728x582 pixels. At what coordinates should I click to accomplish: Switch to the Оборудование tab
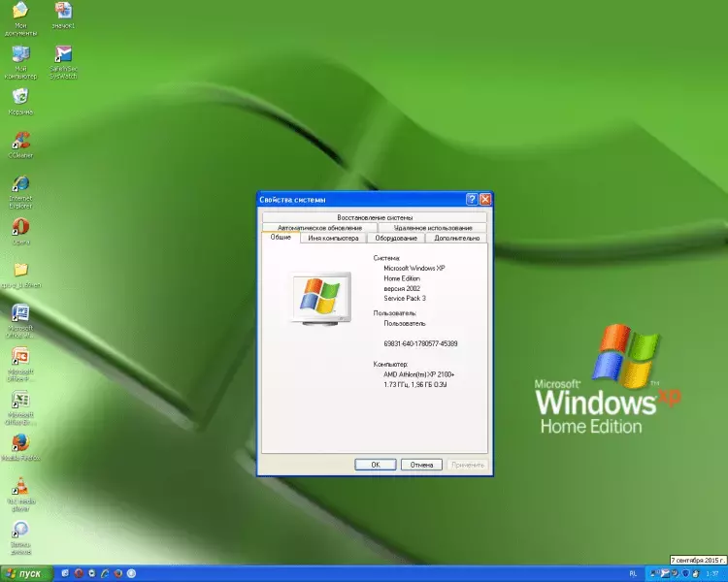coord(396,238)
